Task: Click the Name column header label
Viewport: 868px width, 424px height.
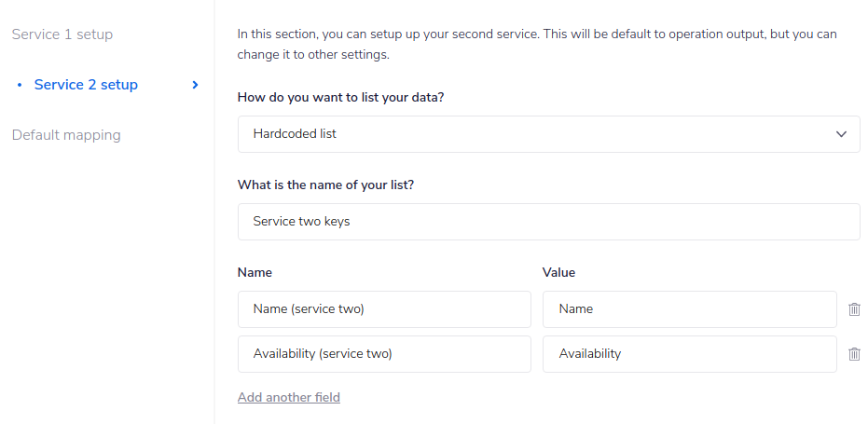Action: click(255, 273)
